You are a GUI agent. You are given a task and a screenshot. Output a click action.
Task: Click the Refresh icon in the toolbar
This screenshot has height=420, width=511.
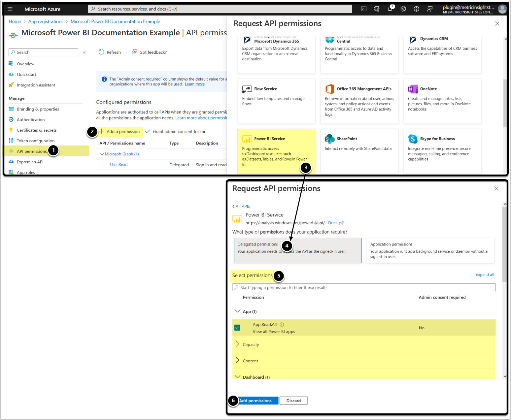tap(101, 52)
